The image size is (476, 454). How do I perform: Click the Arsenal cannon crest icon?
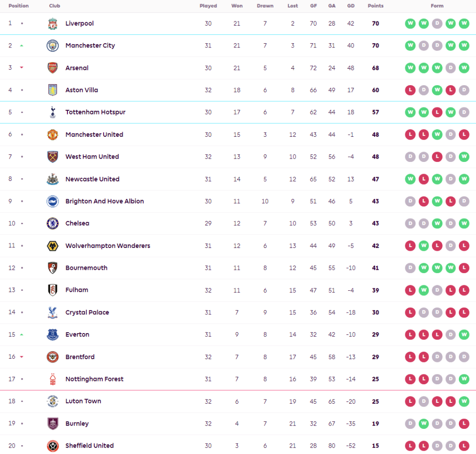[53, 68]
